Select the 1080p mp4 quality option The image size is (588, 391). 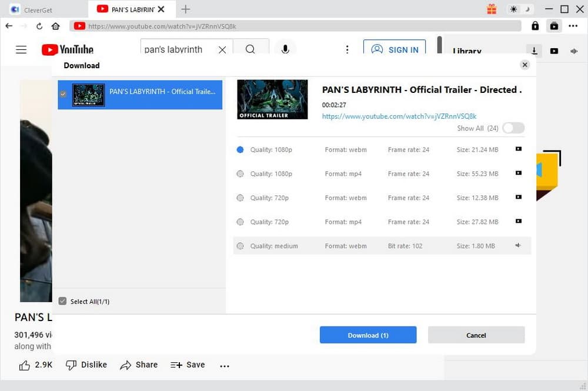[240, 174]
